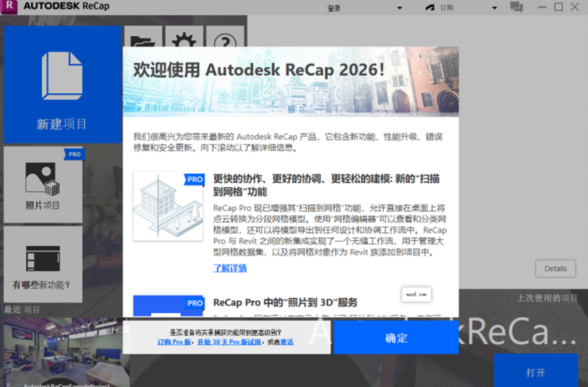This screenshot has height=387, width=588.
Task: Click the 激活 activate link
Action: 287,342
